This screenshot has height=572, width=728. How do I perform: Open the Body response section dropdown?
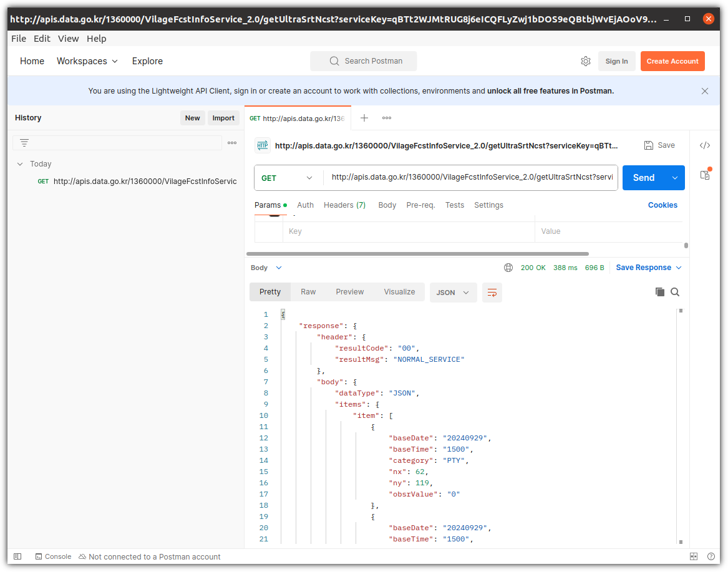[266, 268]
